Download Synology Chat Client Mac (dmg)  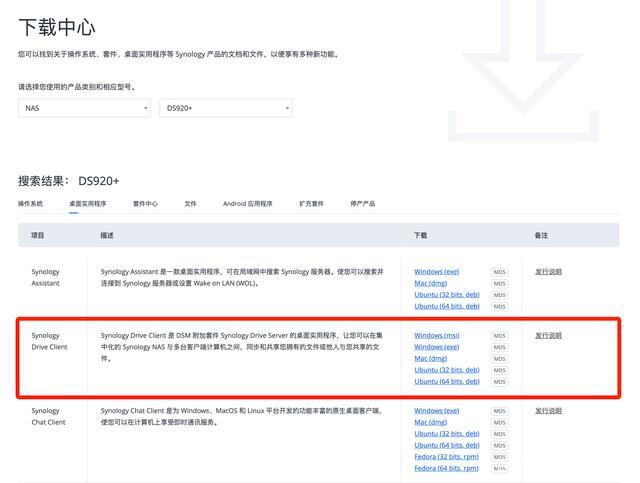(431, 422)
